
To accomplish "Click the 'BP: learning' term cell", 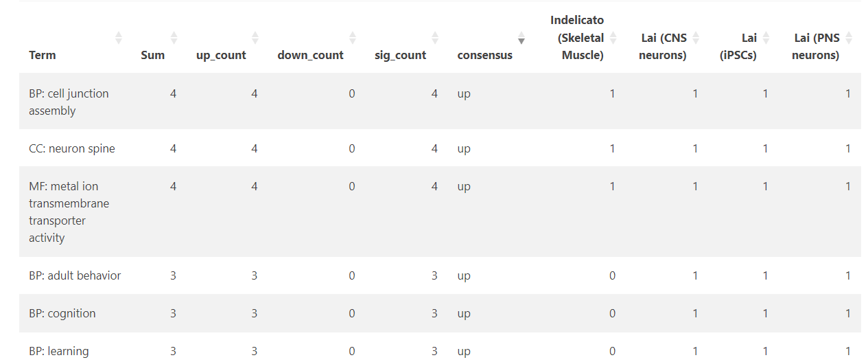I will point(59,351).
